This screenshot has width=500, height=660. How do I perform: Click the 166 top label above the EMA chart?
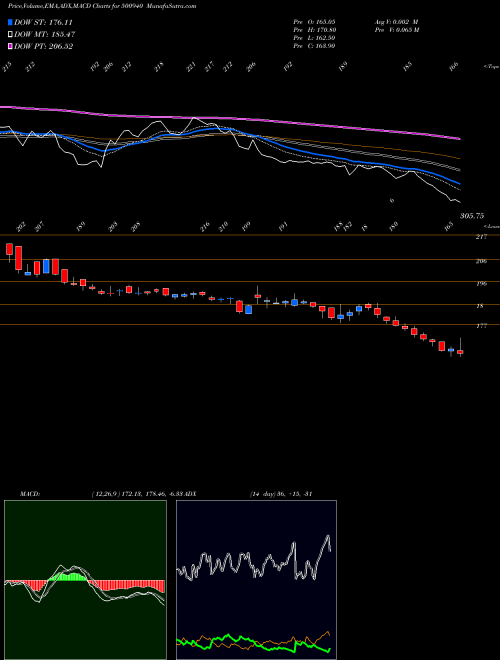(x=454, y=67)
